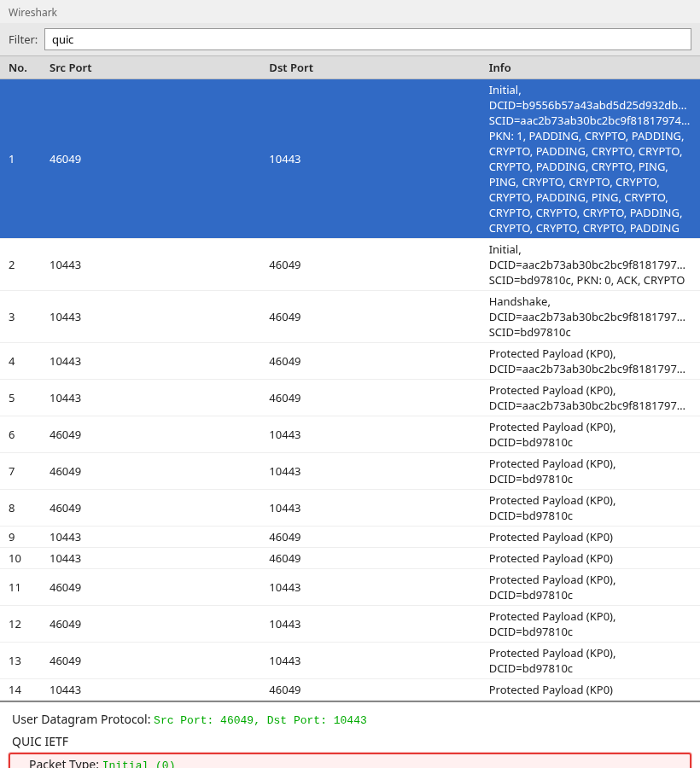Select packet number 13 row
Screen dimensions: 700x768
(350, 661)
